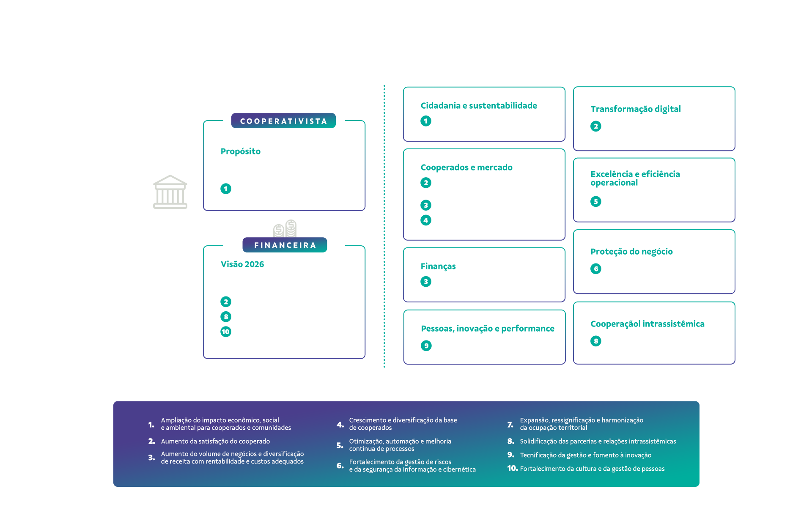Click the number 4 badge in Cooperados e mercado
Viewport: 812px width, 505px height.
click(x=426, y=220)
